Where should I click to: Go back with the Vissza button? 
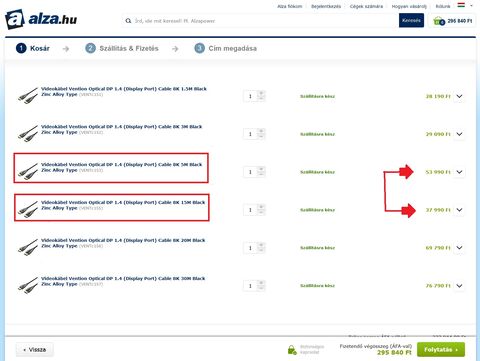[35, 350]
